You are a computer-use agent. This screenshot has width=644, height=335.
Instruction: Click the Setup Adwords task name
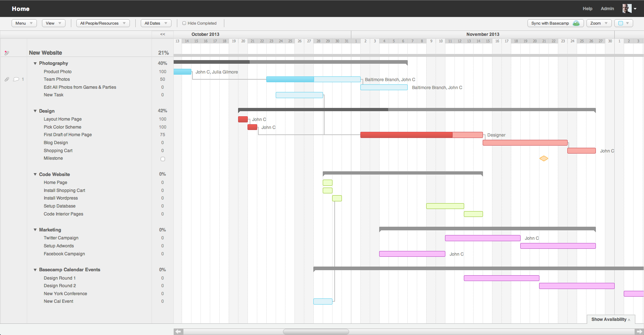pyautogui.click(x=59, y=246)
